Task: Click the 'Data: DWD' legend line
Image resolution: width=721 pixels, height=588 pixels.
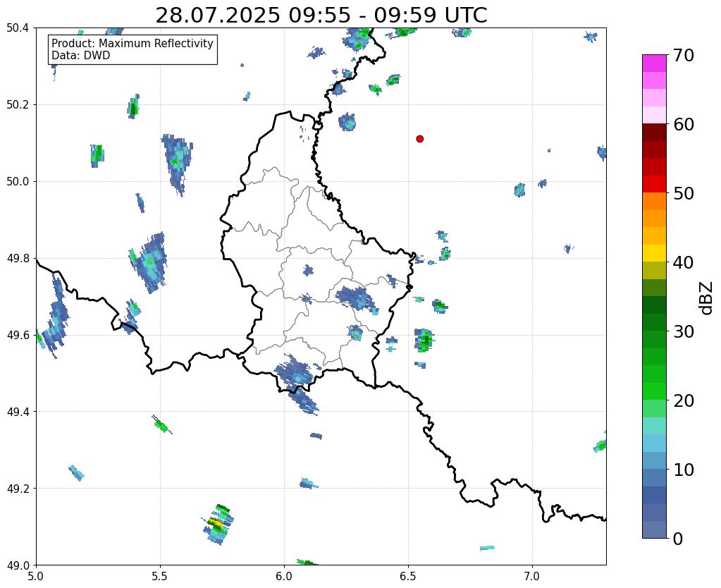Action: point(81,56)
